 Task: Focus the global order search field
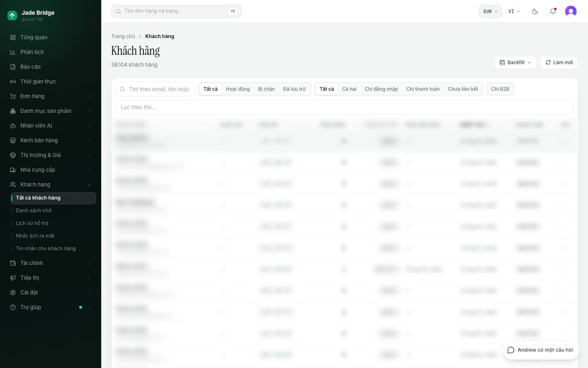[176, 11]
